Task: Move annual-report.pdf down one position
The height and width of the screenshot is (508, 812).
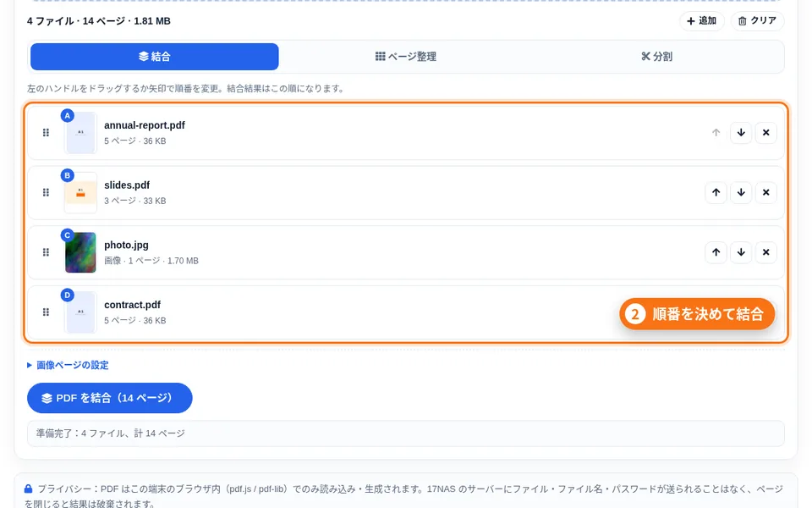Action: (x=741, y=133)
